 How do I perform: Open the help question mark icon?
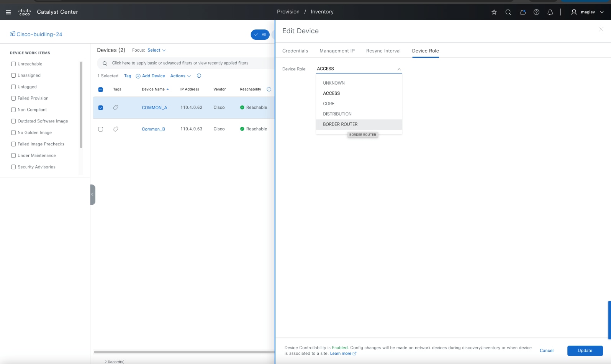pos(536,12)
